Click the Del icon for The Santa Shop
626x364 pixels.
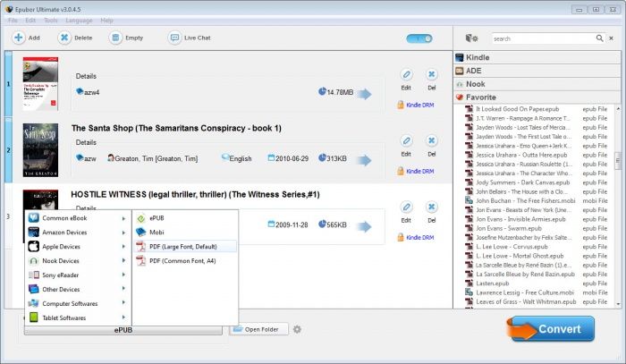pos(432,141)
